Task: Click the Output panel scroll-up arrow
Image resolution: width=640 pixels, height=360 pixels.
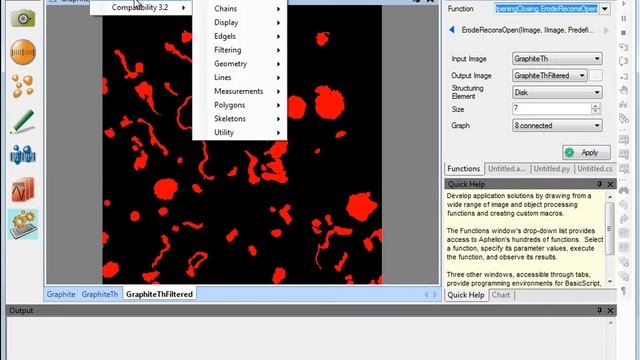Action: pyautogui.click(x=610, y=323)
